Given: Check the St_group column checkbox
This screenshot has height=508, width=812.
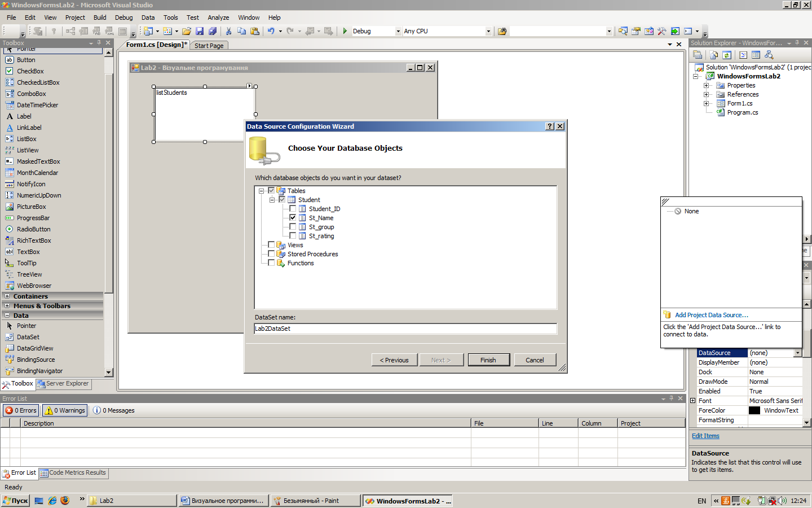Looking at the screenshot, I should tap(293, 226).
